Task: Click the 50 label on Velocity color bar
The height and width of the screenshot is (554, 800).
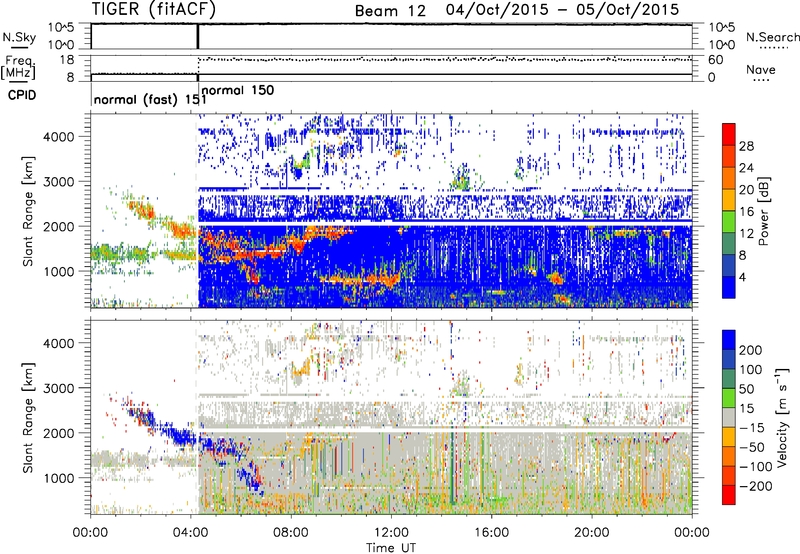Action: pyautogui.click(x=746, y=389)
